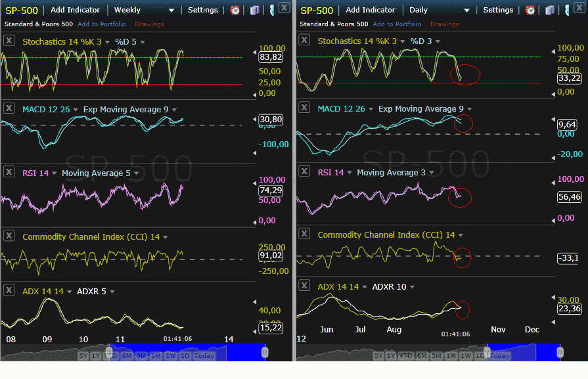The height and width of the screenshot is (379, 588).
Task: Open Settings in Daily panel
Action: 498,10
